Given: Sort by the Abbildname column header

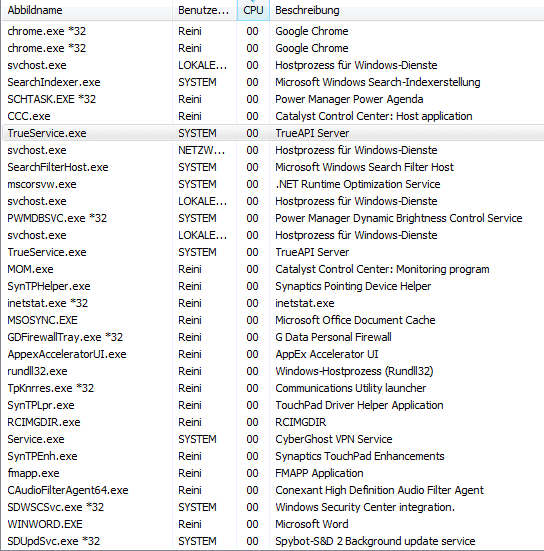Looking at the screenshot, I should click(87, 11).
